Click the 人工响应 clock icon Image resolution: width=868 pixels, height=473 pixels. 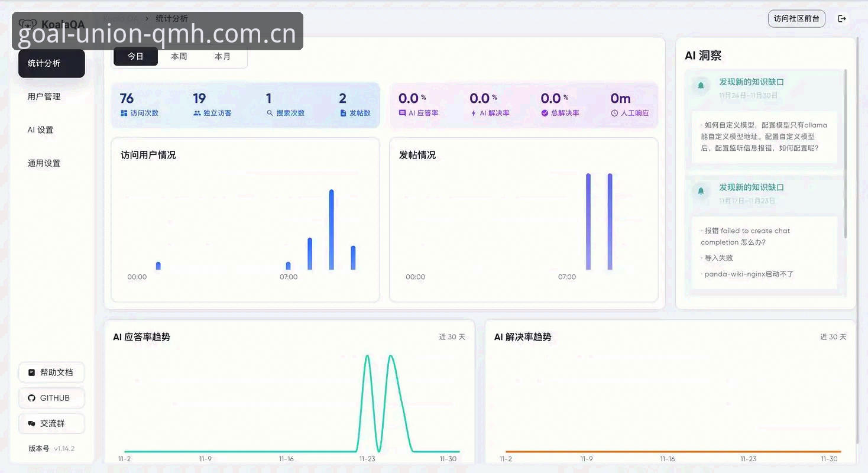point(614,113)
